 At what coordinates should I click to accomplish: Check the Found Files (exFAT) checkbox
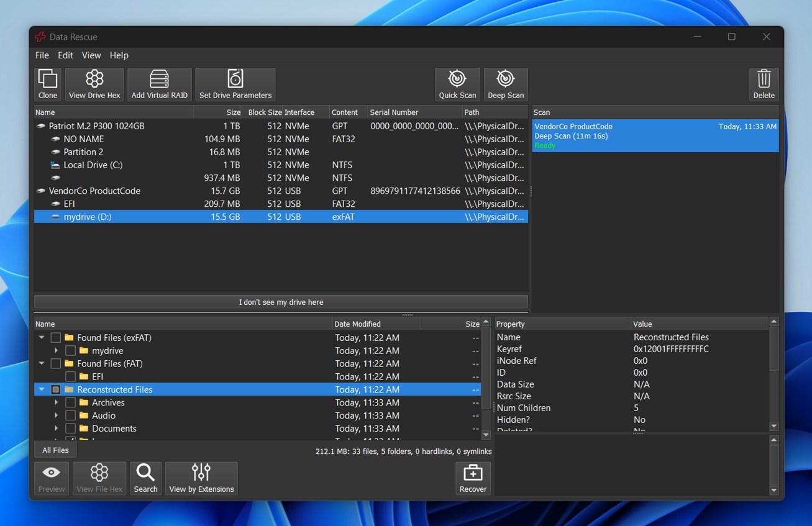[x=55, y=337]
